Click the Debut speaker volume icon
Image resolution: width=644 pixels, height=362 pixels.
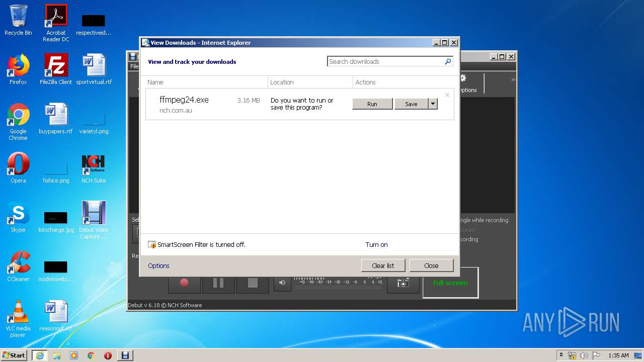click(x=282, y=283)
